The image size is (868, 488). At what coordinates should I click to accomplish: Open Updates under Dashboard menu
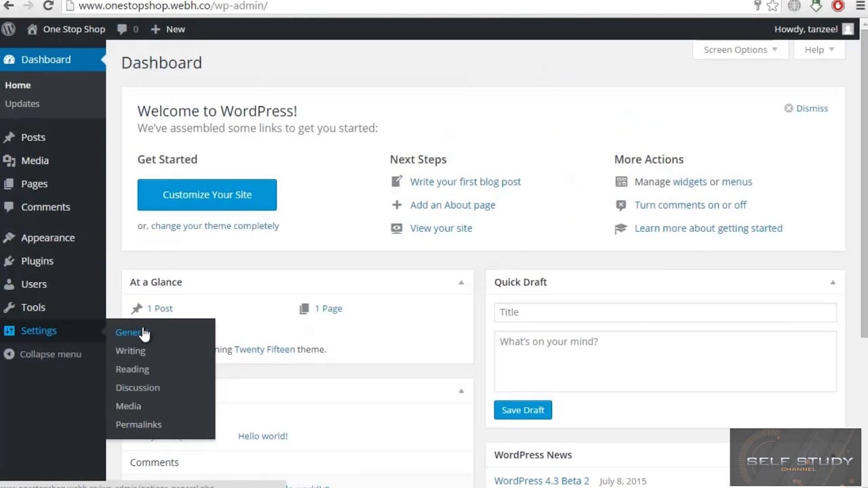click(22, 104)
